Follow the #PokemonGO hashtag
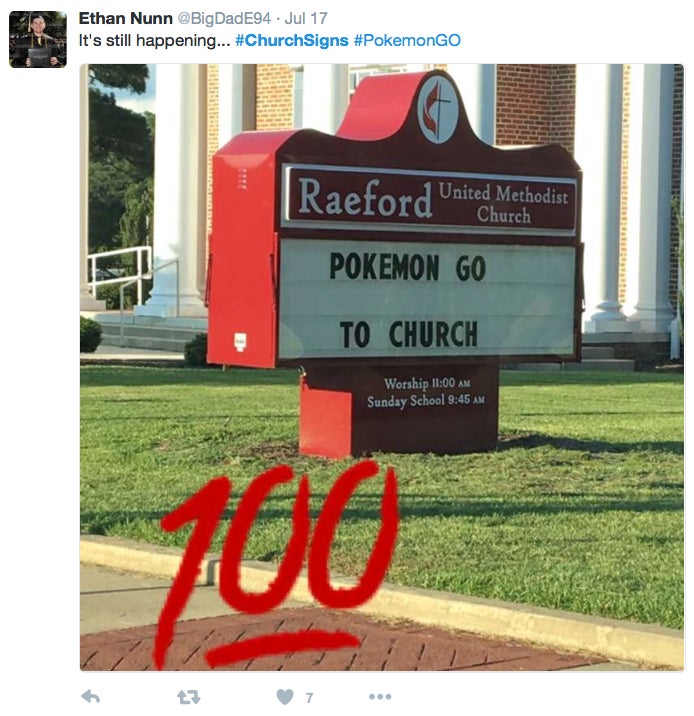The height and width of the screenshot is (716, 694). (407, 40)
